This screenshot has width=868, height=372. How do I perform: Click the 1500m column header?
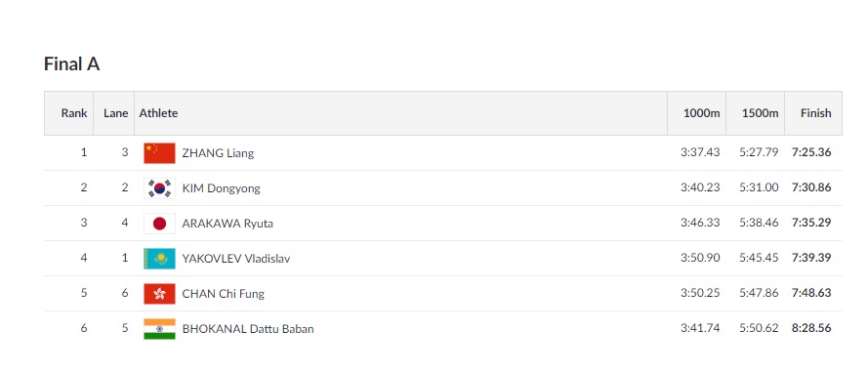pyautogui.click(x=760, y=113)
